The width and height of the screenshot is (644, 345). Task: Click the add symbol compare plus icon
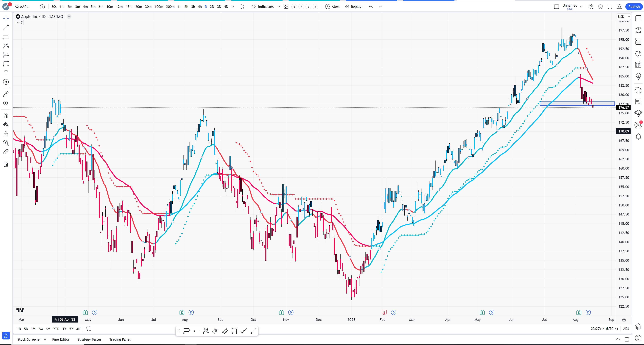click(42, 7)
